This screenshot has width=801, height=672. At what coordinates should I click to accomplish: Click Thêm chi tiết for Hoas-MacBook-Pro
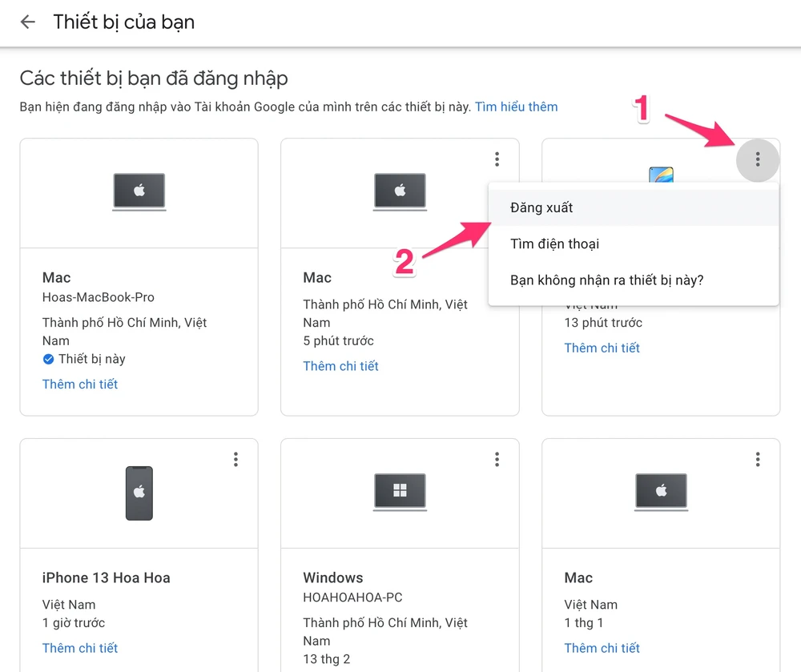tap(80, 384)
